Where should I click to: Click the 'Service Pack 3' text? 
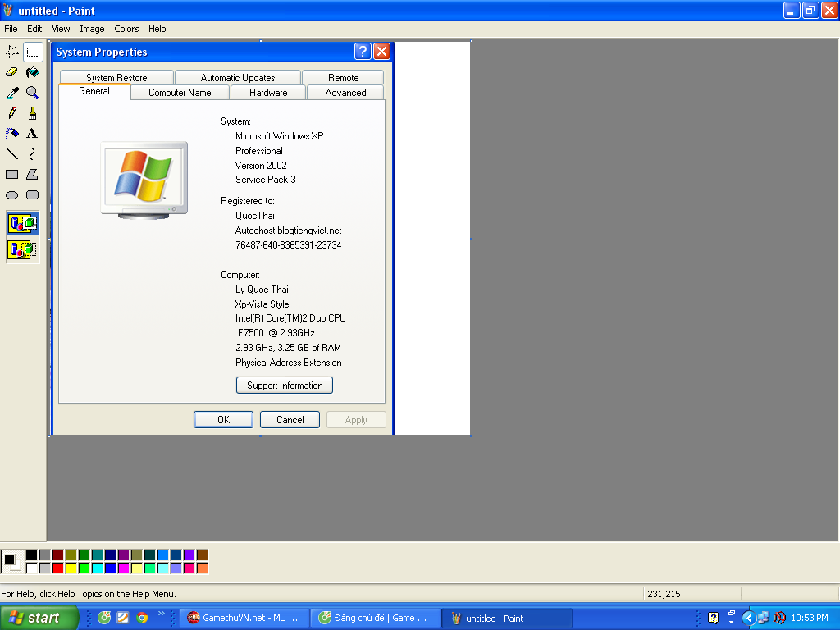265,180
